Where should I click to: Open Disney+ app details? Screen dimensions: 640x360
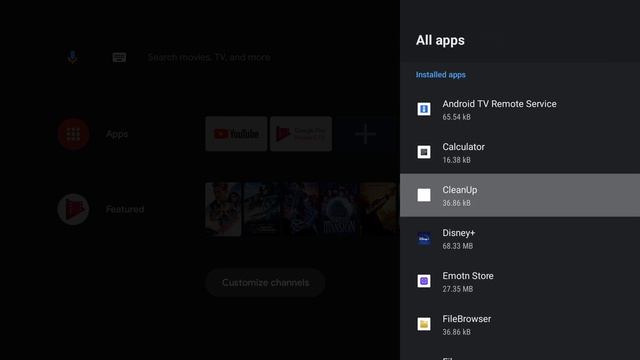tap(520, 238)
